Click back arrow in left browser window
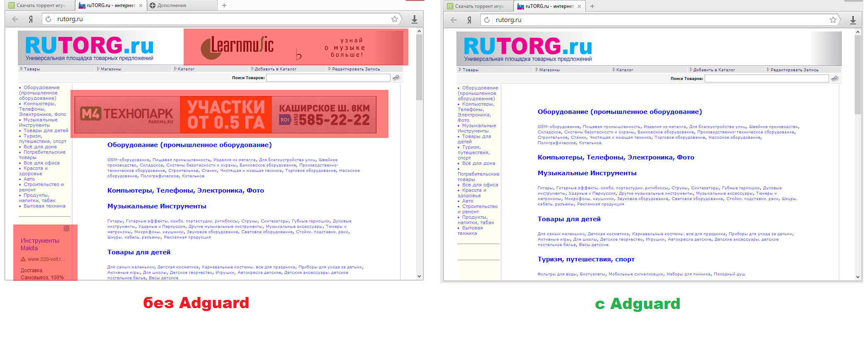Viewport: 868px width, 338px height. tap(15, 19)
